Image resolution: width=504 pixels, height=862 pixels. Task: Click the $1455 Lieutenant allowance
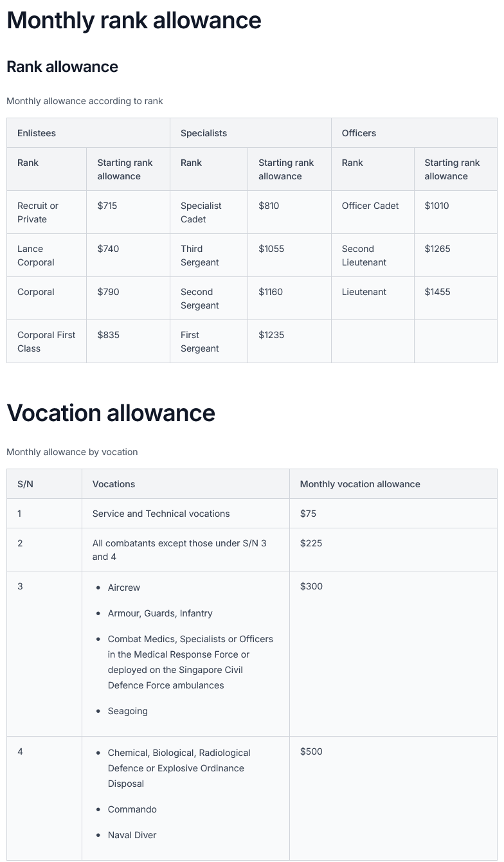point(437,292)
